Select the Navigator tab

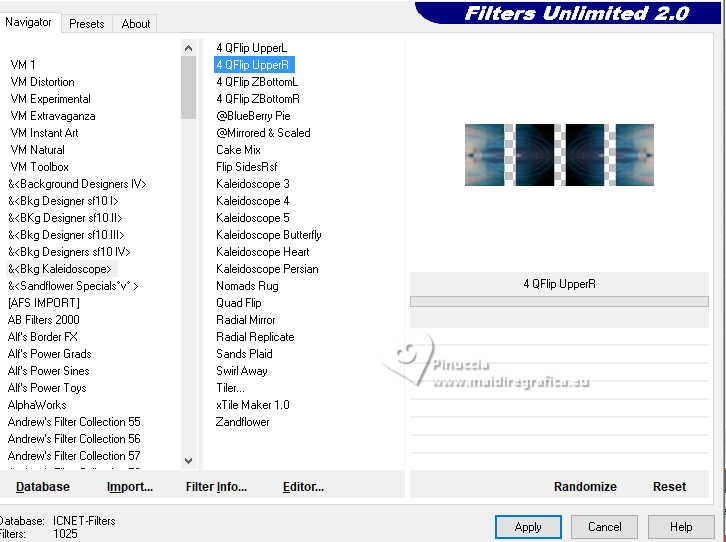29,22
